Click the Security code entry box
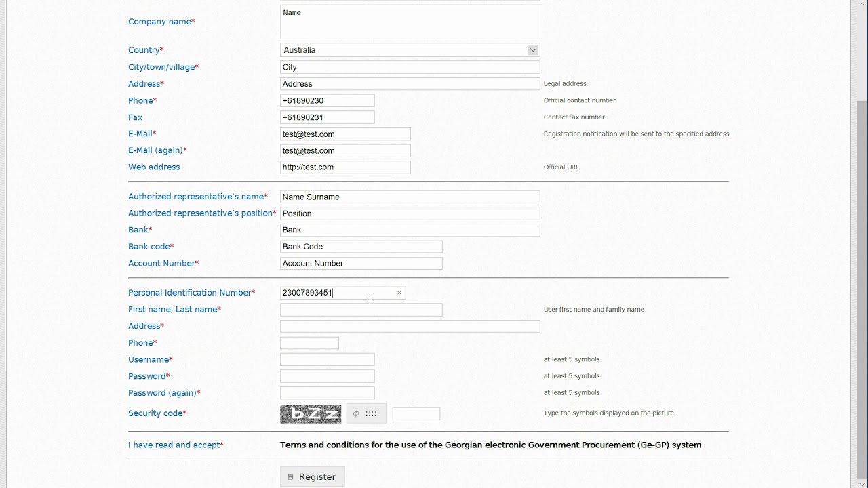The height and width of the screenshot is (488, 868). click(x=416, y=413)
